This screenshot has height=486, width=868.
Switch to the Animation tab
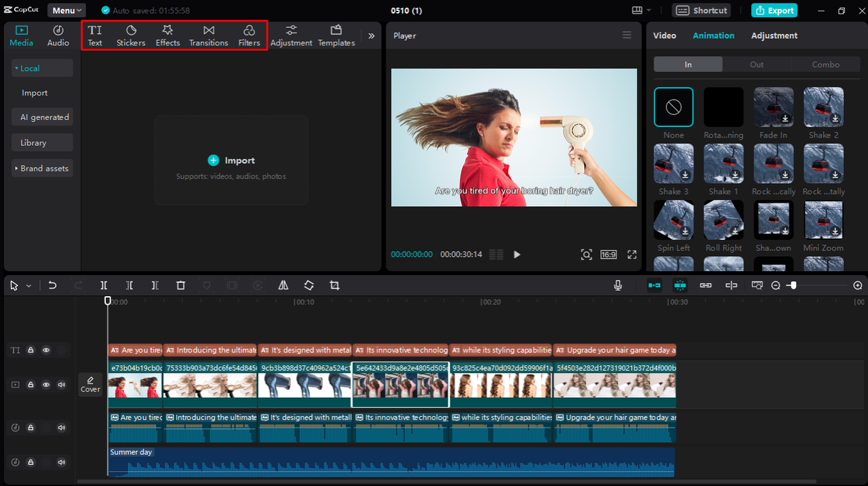click(713, 35)
